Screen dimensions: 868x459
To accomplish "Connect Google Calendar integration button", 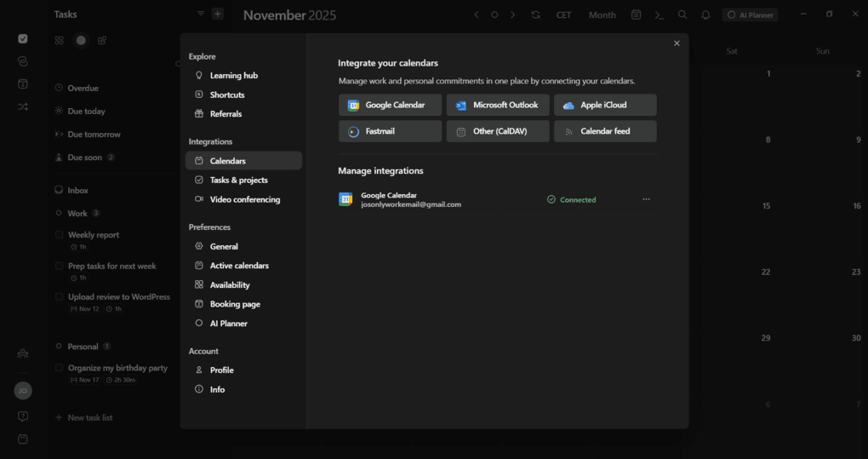I will point(391,105).
